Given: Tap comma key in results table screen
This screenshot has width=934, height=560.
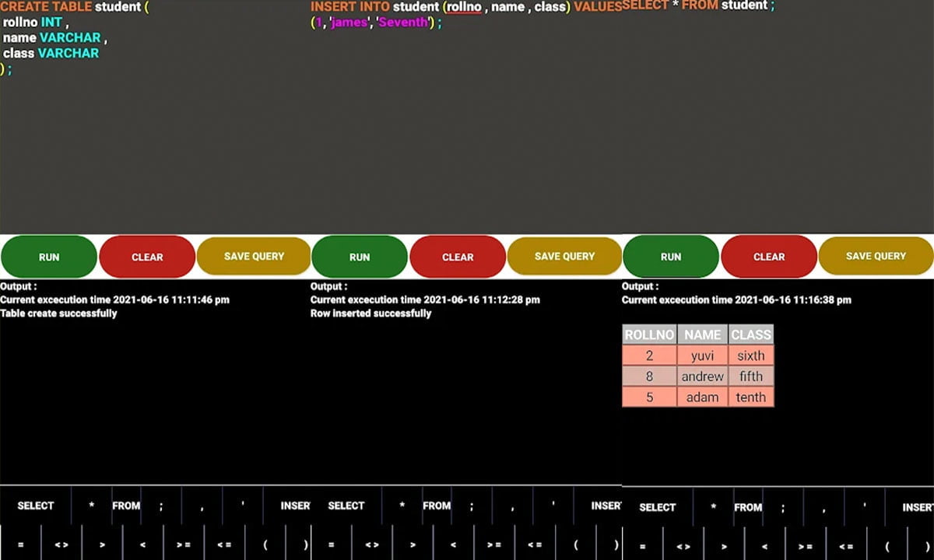Looking at the screenshot, I should click(823, 506).
